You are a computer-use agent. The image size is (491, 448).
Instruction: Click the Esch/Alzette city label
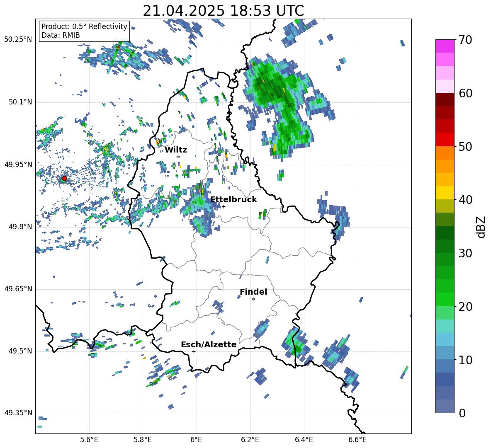click(x=209, y=344)
